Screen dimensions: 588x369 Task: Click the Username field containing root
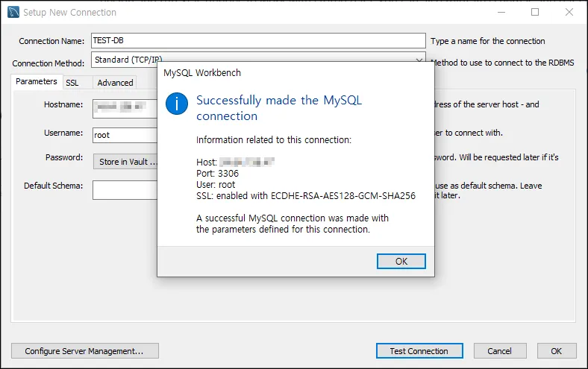[x=125, y=136]
